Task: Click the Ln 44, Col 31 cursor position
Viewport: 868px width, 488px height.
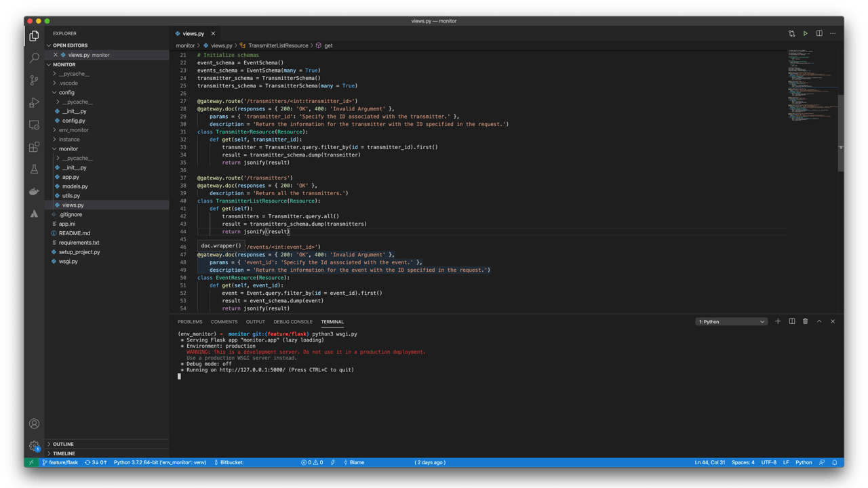Action: coord(709,462)
